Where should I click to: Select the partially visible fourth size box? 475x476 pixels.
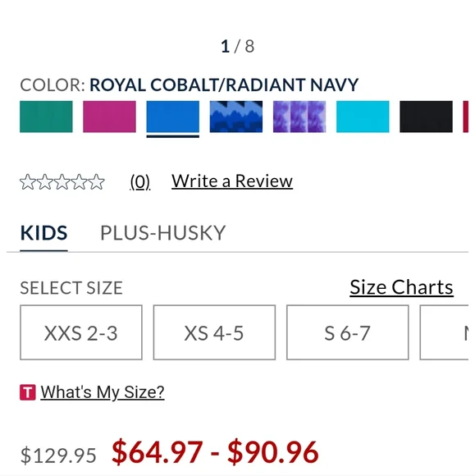pos(445,332)
